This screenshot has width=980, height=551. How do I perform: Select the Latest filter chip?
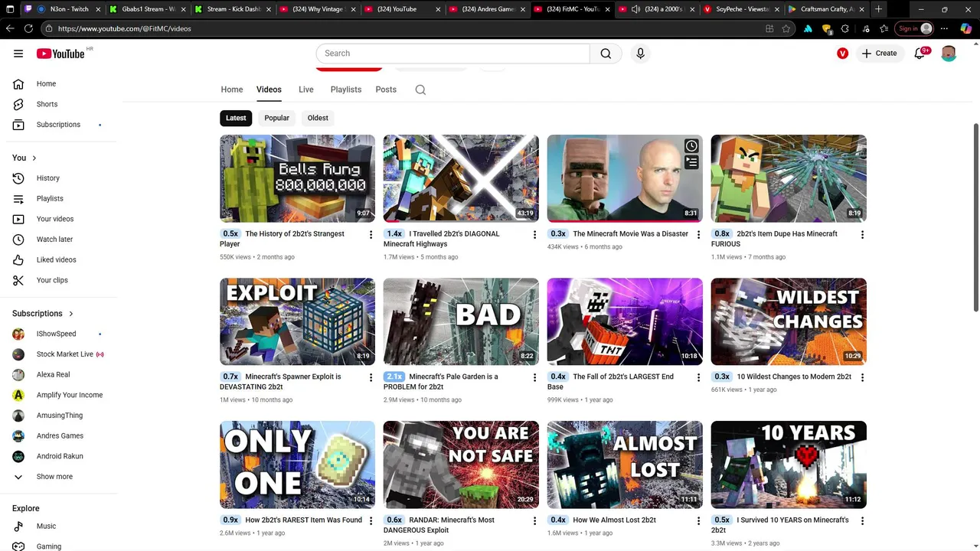(x=236, y=118)
